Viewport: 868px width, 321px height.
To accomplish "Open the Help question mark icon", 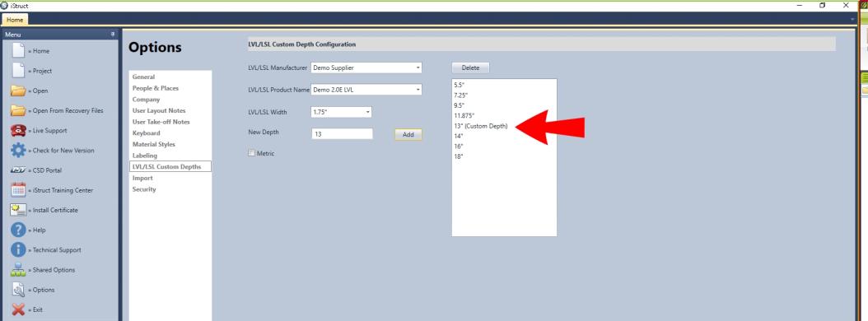I will 18,230.
